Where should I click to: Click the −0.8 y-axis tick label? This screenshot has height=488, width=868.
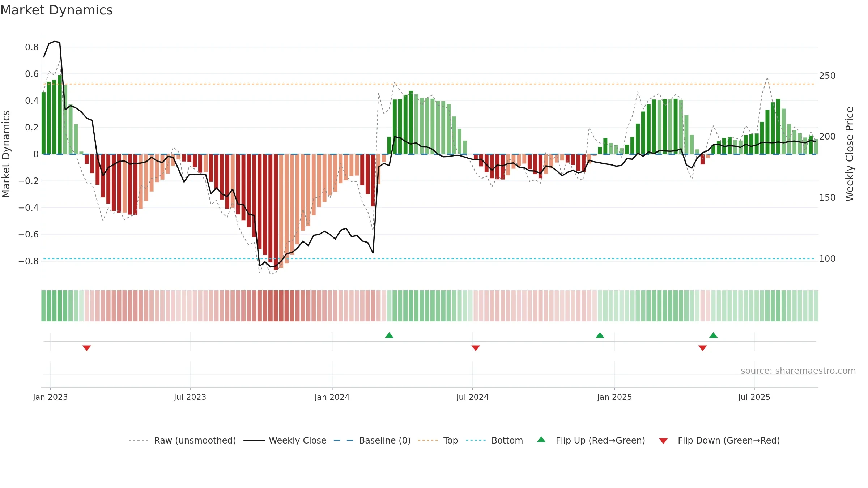(29, 261)
